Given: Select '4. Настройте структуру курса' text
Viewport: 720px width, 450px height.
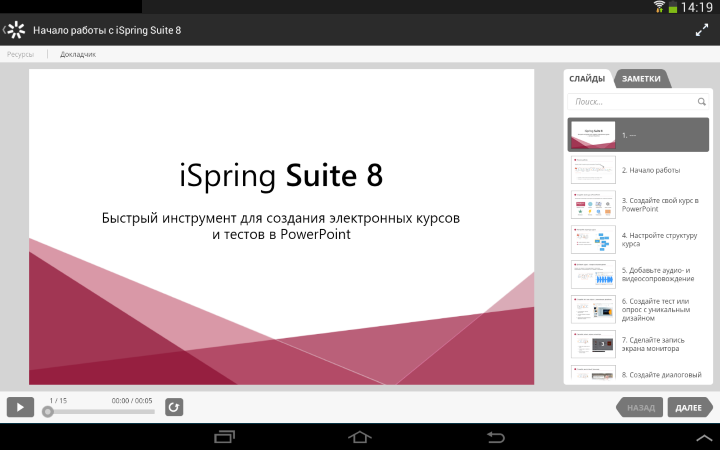Looking at the screenshot, I should click(x=659, y=239).
